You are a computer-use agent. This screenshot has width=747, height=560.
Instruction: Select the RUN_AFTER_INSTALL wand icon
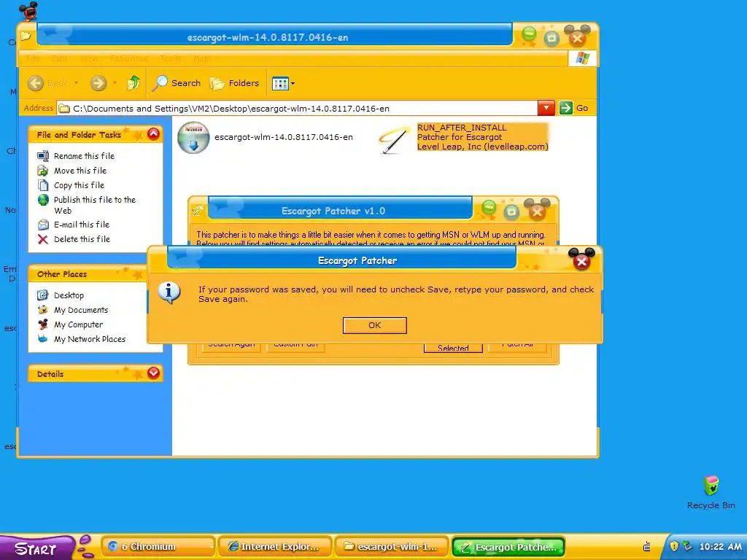click(395, 139)
